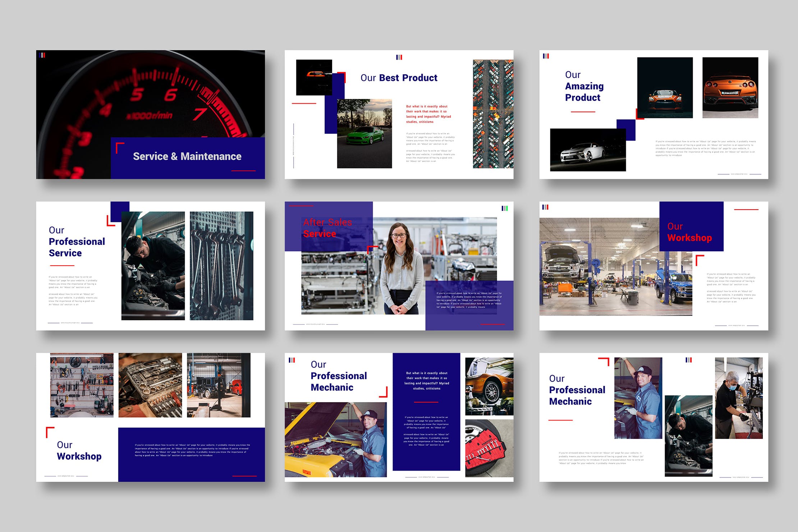The width and height of the screenshot is (798, 532).
Task: Click the orange GT-R rear view photo
Action: (x=730, y=88)
